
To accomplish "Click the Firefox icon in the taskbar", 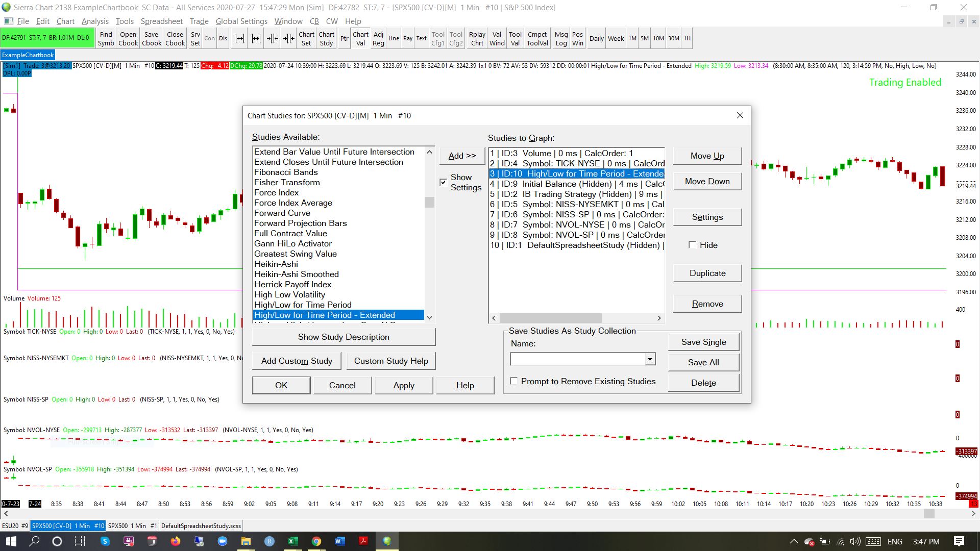I will coord(176,541).
